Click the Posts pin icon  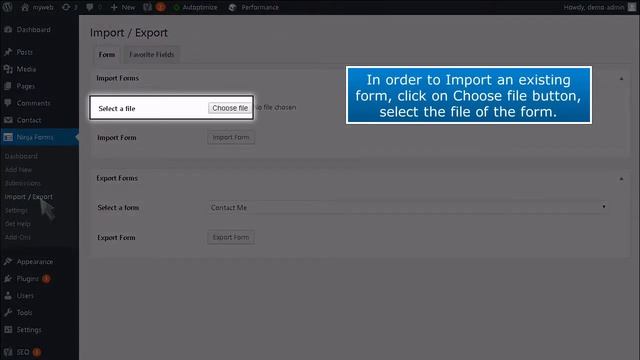coord(8,52)
